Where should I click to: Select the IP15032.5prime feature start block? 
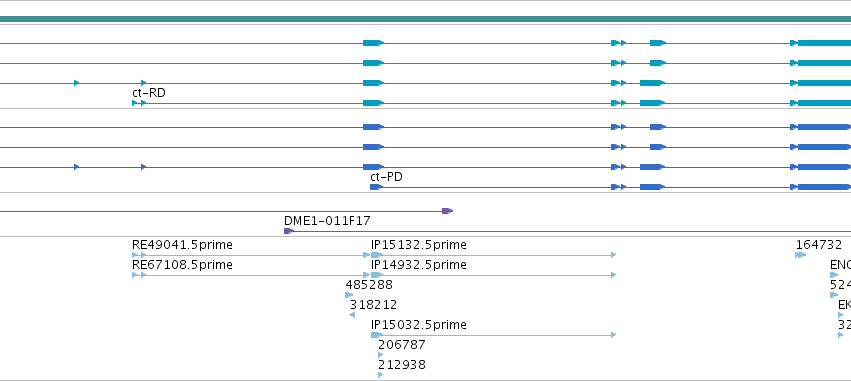click(377, 335)
